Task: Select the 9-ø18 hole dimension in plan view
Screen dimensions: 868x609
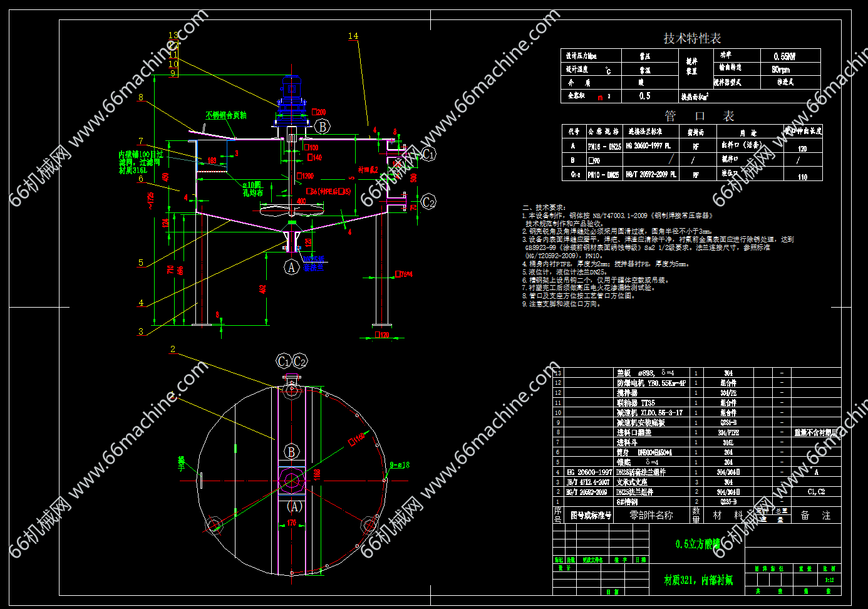Action: pyautogui.click(x=400, y=465)
